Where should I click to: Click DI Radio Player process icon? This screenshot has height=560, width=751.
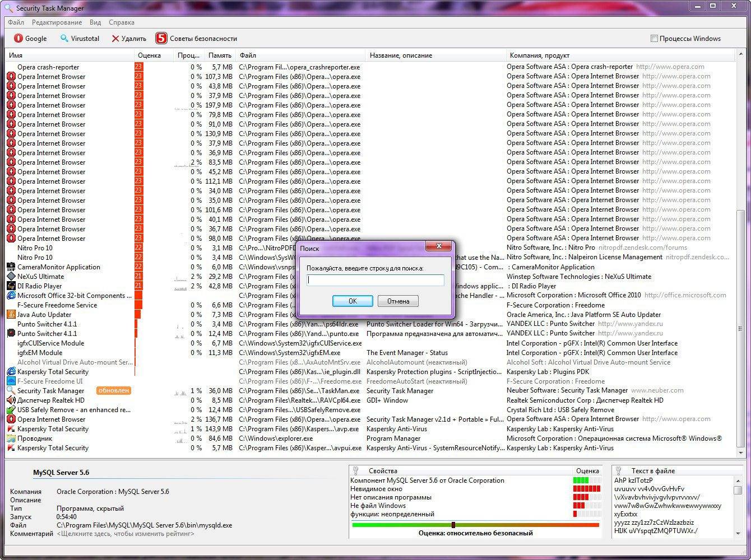(11, 286)
